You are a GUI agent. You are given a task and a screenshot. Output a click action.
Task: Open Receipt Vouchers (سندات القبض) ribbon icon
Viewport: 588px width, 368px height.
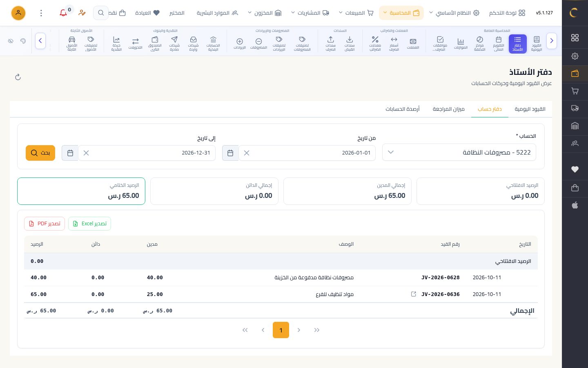tap(350, 44)
